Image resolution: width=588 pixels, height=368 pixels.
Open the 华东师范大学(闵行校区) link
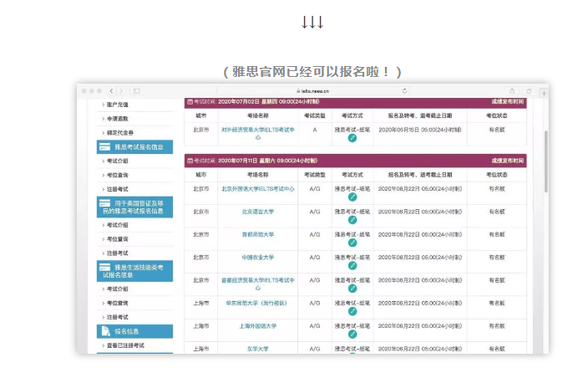click(x=256, y=303)
